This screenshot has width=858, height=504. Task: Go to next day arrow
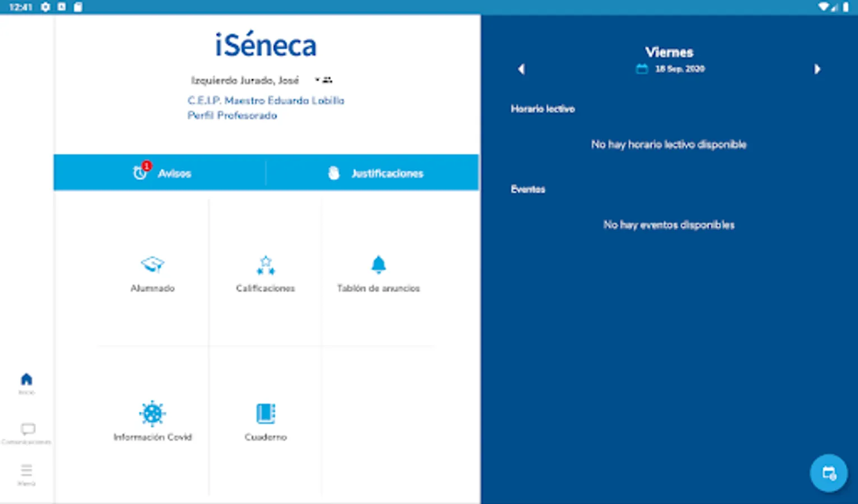tap(817, 69)
